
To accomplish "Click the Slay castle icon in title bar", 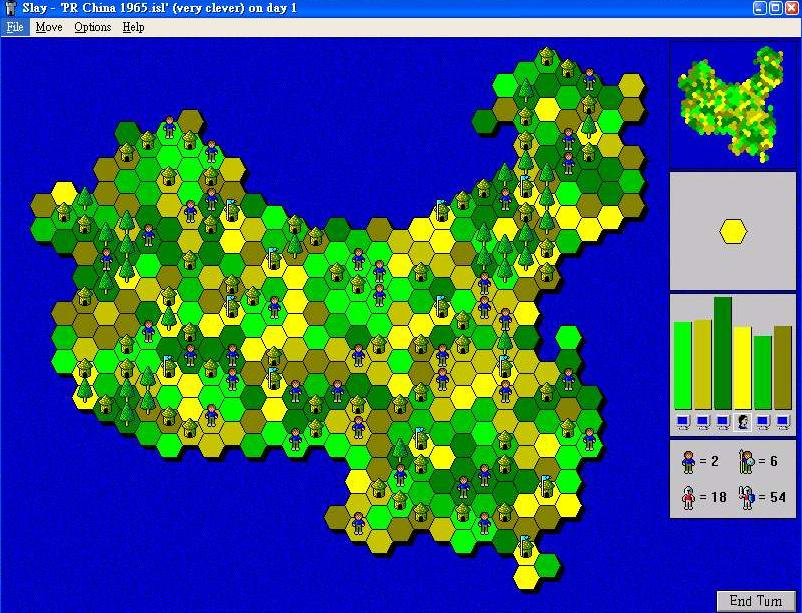I will click(11, 8).
